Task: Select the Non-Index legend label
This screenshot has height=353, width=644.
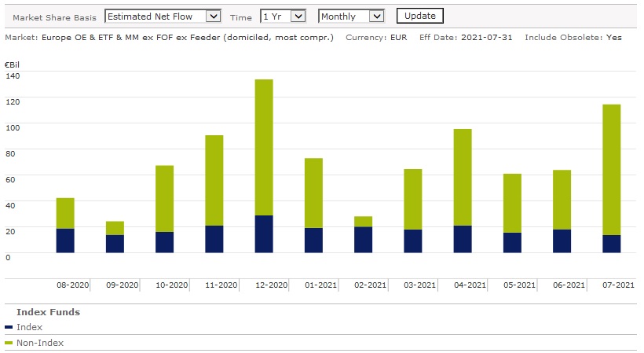Action: click(x=39, y=343)
